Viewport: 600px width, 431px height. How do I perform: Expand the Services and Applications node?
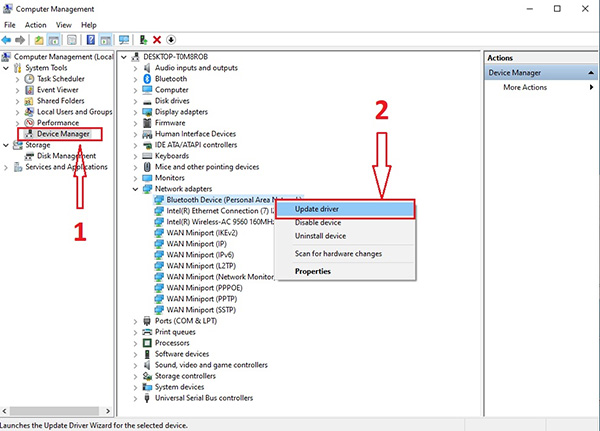7,167
